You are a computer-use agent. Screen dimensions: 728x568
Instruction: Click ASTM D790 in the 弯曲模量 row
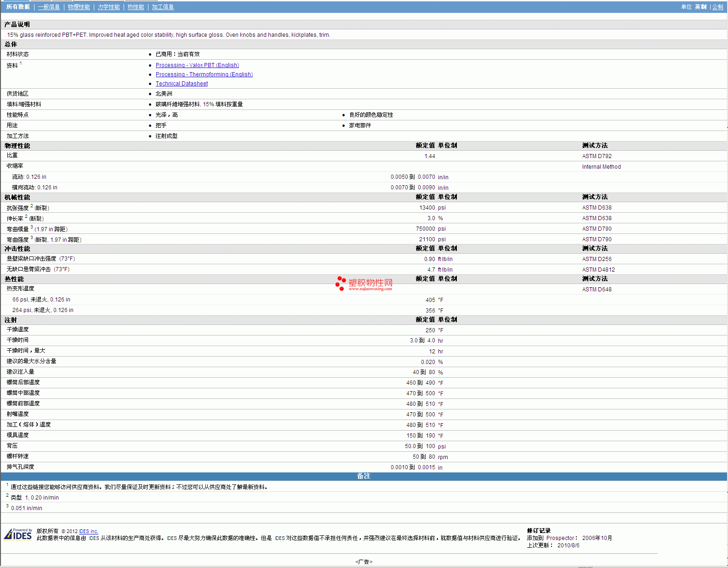[597, 229]
